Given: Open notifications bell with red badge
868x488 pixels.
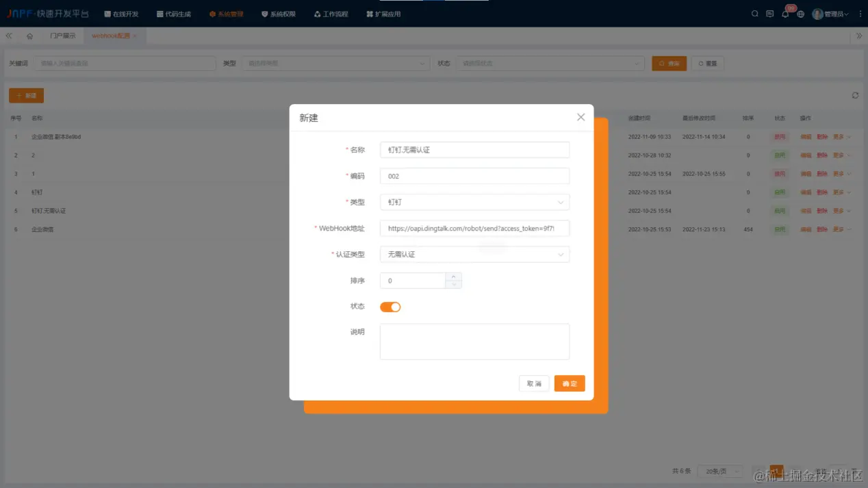Looking at the screenshot, I should (785, 14).
